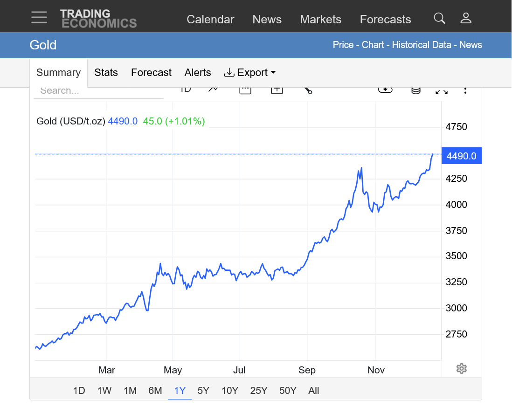Click the search magnifier icon
Screen dimensions: 512x420
click(x=439, y=18)
